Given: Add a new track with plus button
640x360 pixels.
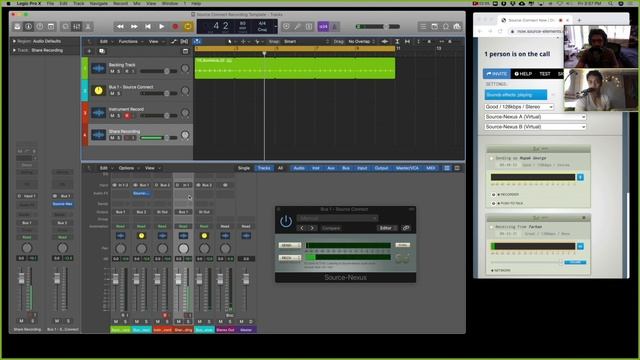Looking at the screenshot, I should 89,51.
